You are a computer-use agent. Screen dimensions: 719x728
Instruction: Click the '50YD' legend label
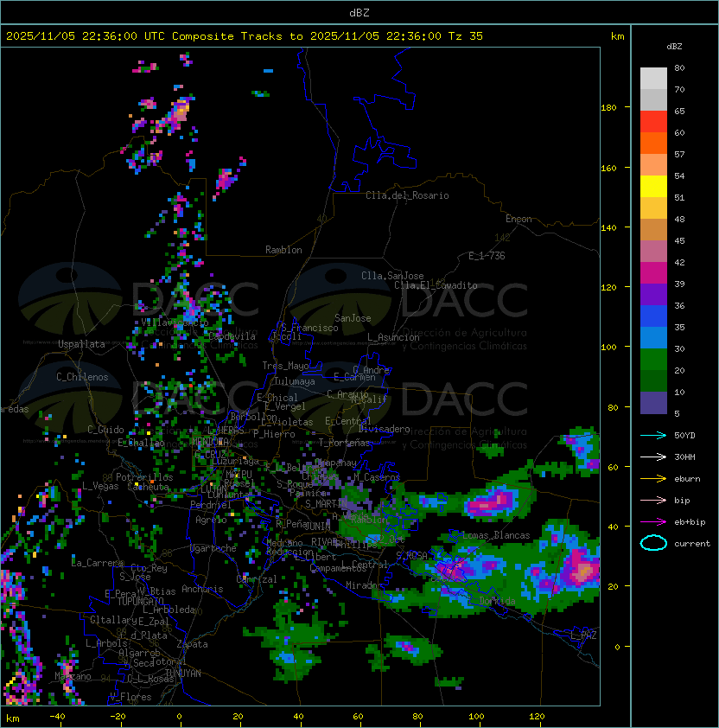[684, 436]
